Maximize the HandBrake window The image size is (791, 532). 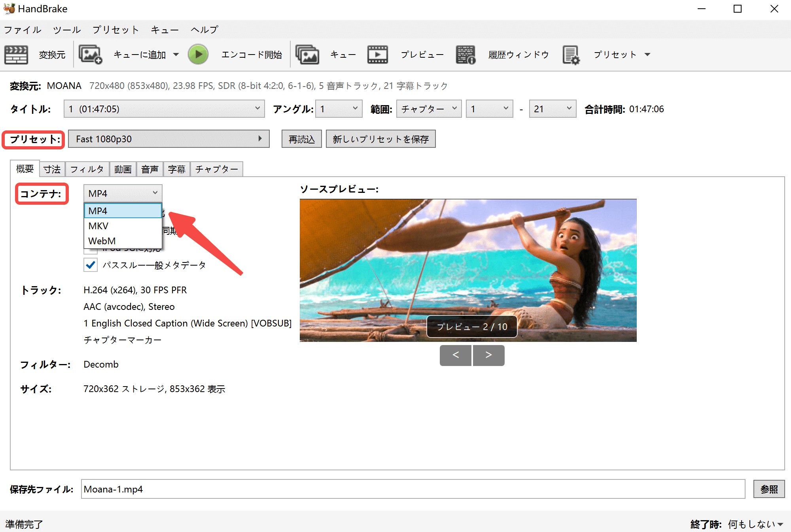738,9
